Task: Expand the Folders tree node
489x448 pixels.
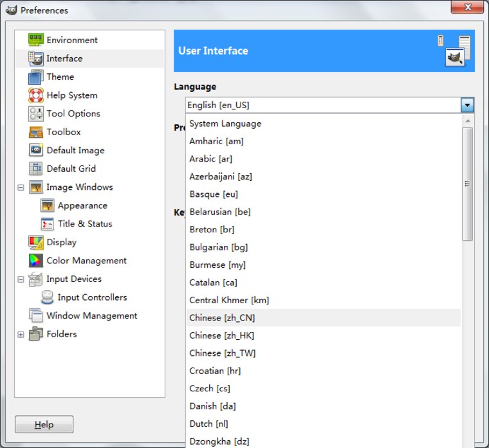Action: (x=21, y=335)
